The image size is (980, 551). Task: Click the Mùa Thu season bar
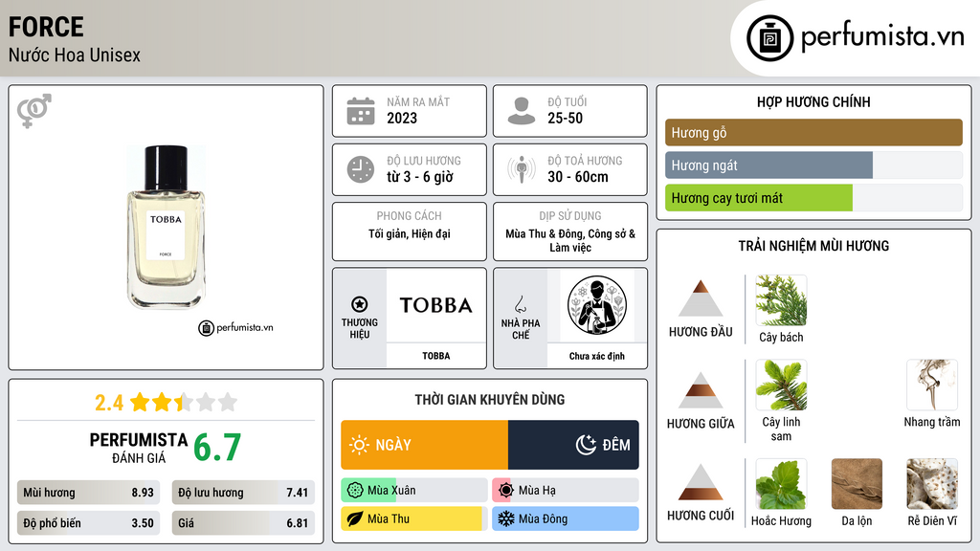pos(413,518)
